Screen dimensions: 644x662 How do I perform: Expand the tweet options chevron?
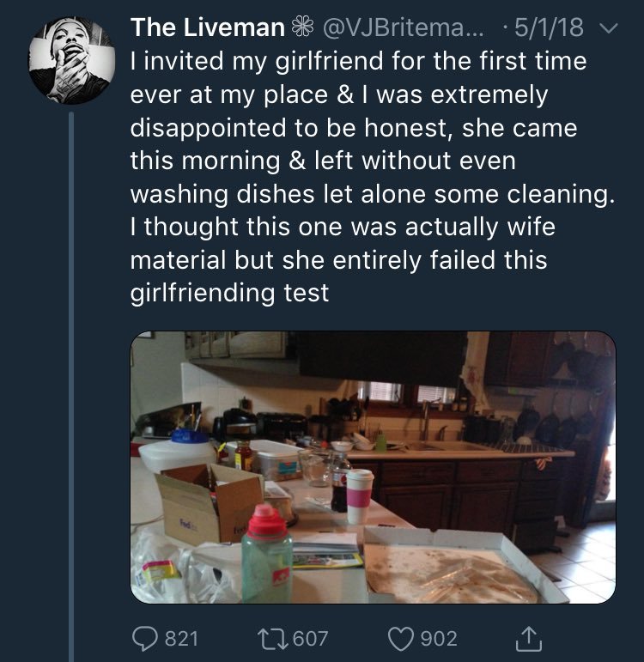(608, 29)
